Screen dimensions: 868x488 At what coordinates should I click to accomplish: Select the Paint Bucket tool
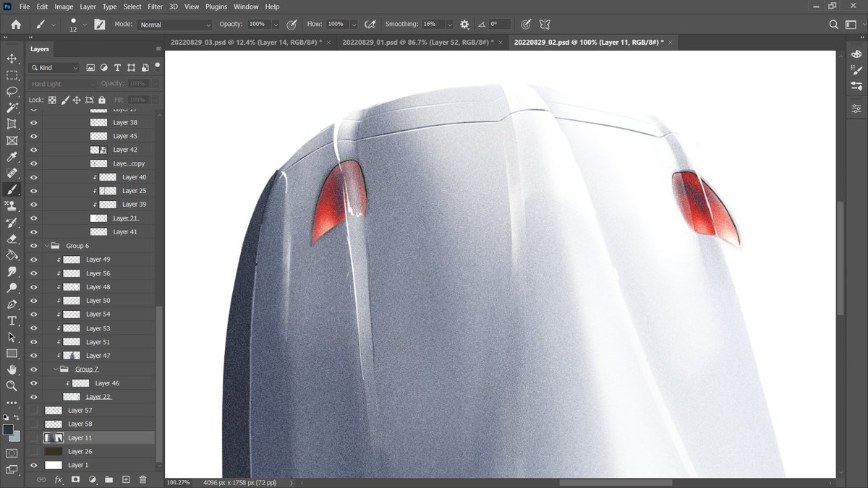12,255
